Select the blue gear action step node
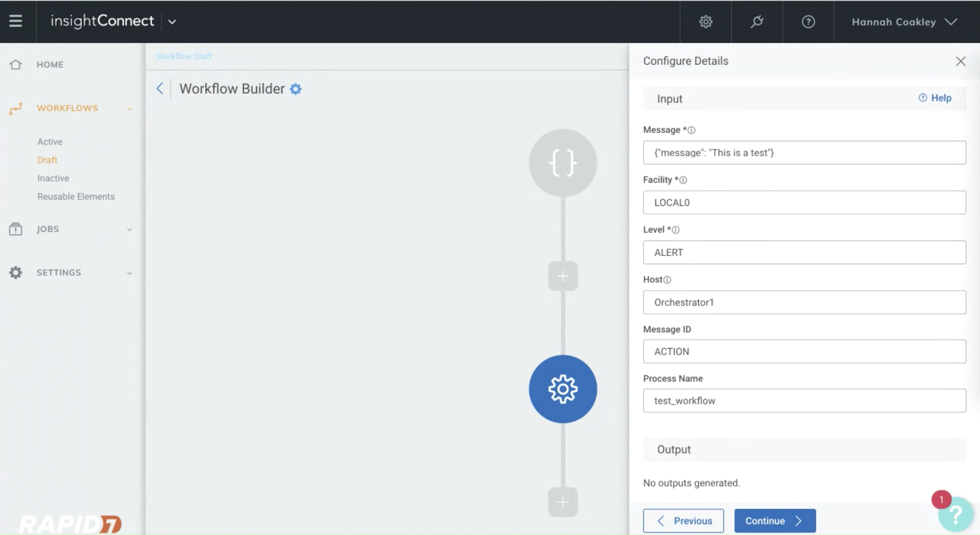The height and width of the screenshot is (535, 980). (563, 389)
